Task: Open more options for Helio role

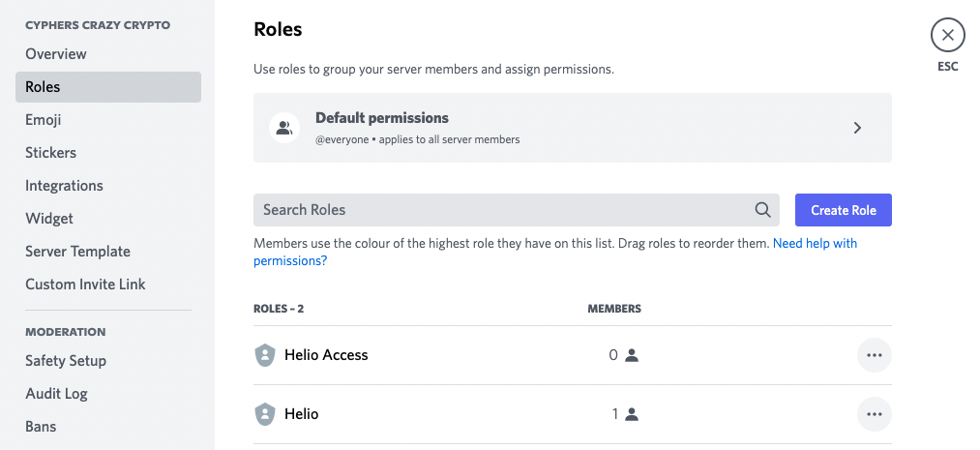Action: [875, 414]
